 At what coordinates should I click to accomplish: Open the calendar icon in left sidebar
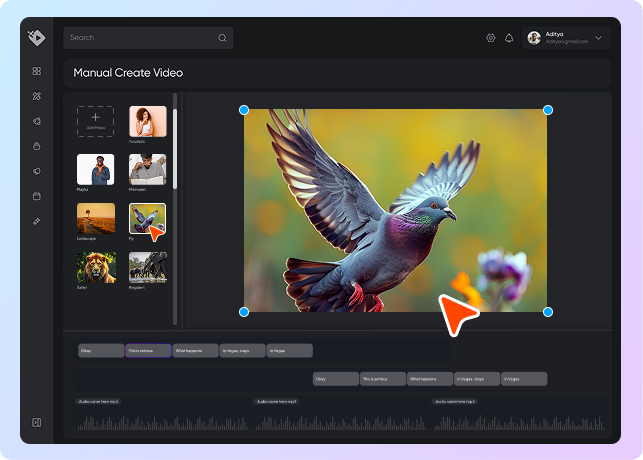pyautogui.click(x=36, y=196)
